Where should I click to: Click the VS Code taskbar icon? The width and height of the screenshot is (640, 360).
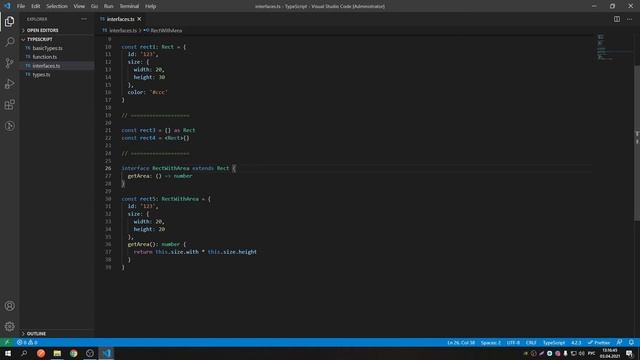(107, 353)
